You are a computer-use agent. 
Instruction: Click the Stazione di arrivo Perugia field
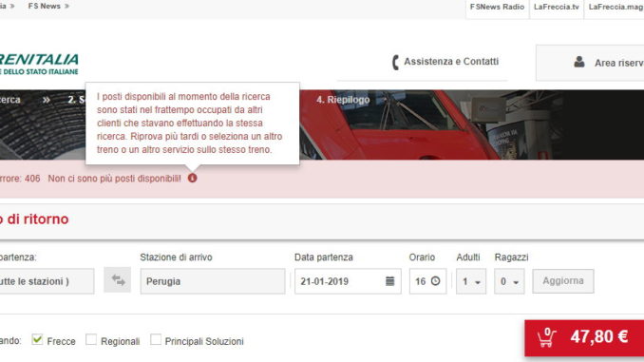click(x=213, y=281)
